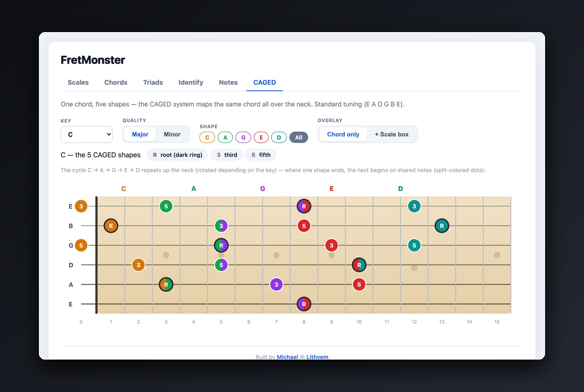Open the Chords tab
584x392 pixels.
click(x=116, y=82)
